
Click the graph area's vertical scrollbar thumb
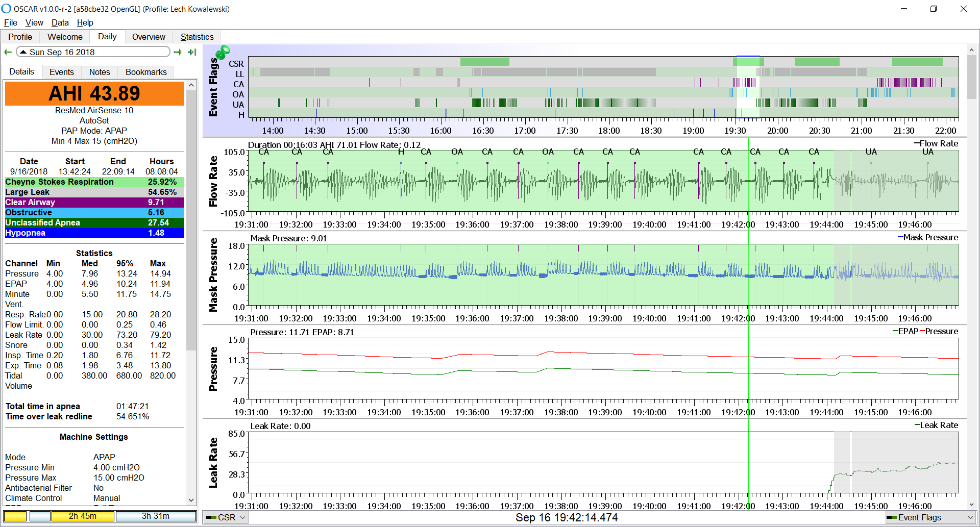click(x=972, y=77)
